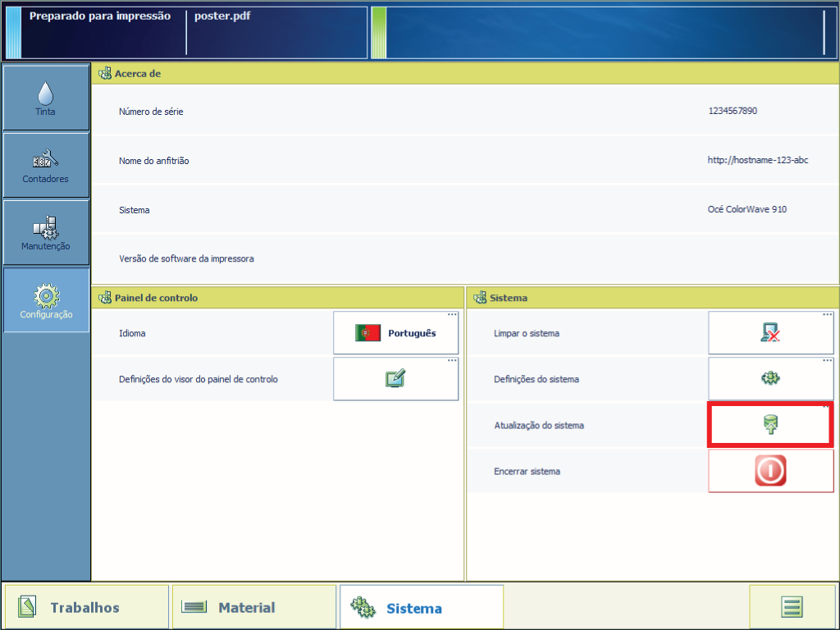
Task: Change Idioma with the Português flag button
Action: coord(396,333)
